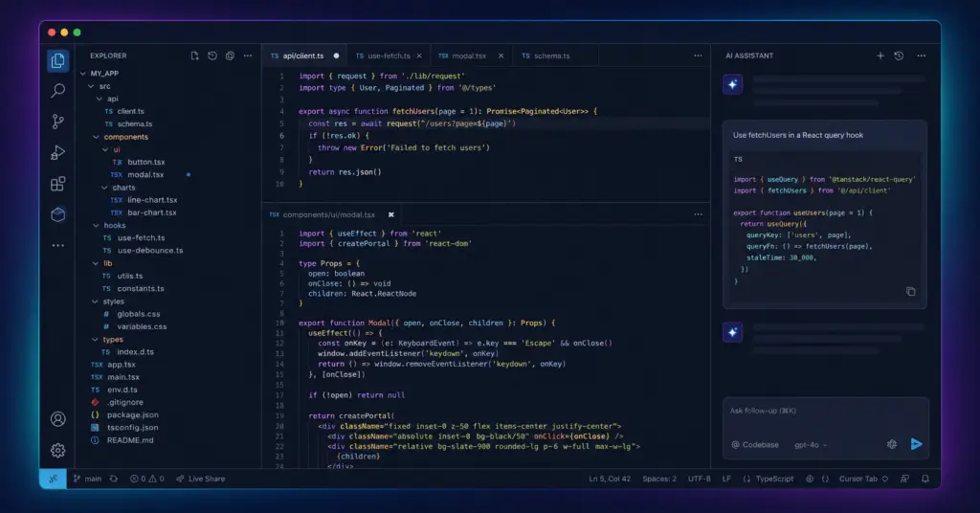This screenshot has height=513, width=980.
Task: Collapse the ui folder
Action: (105, 149)
